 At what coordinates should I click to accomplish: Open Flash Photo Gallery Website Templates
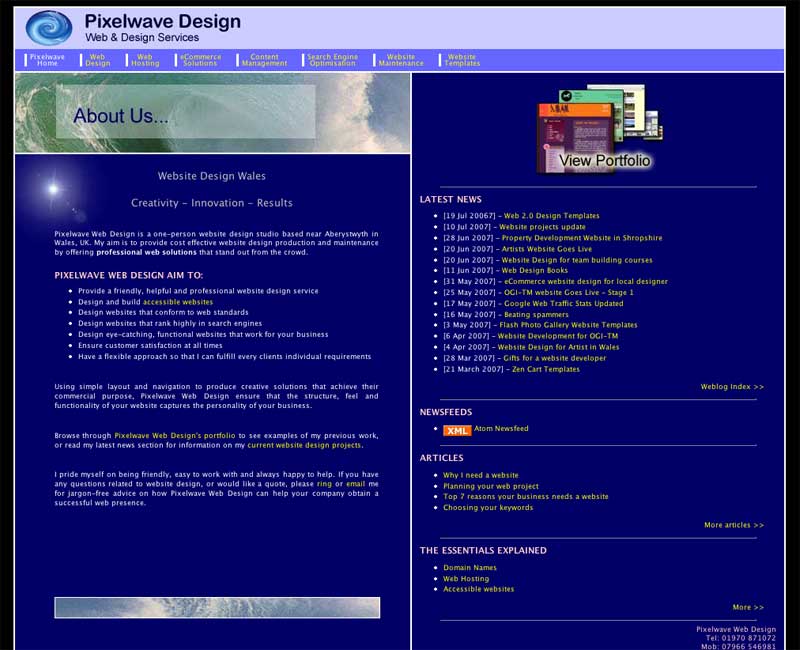(568, 325)
